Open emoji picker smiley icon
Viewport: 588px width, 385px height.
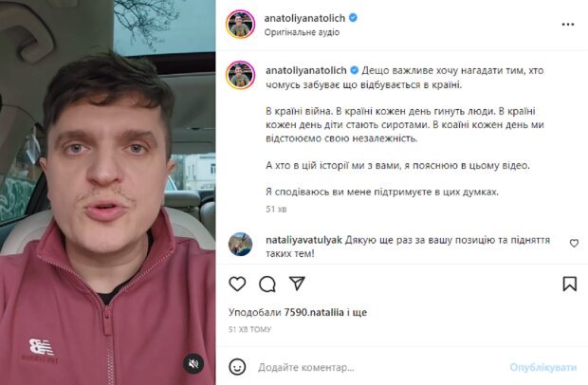(x=237, y=367)
